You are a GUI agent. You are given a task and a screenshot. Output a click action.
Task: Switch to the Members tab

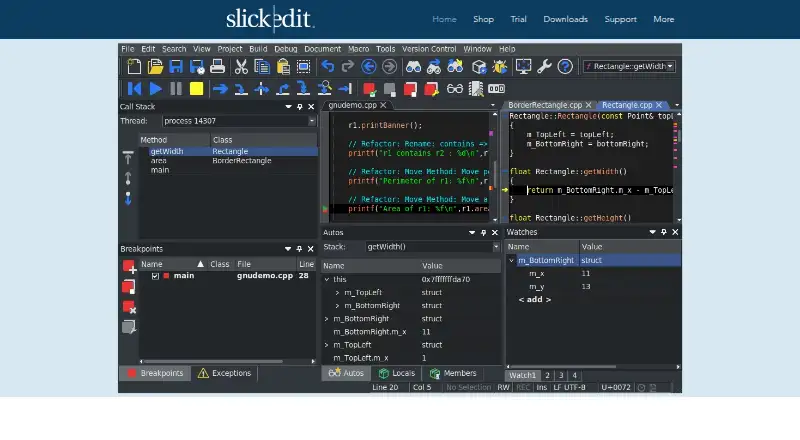pyautogui.click(x=453, y=373)
